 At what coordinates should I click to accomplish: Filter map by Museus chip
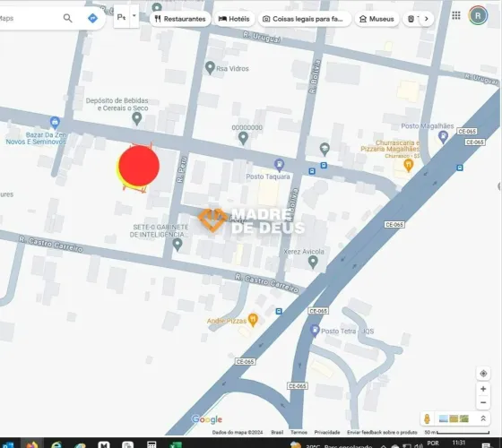point(376,19)
